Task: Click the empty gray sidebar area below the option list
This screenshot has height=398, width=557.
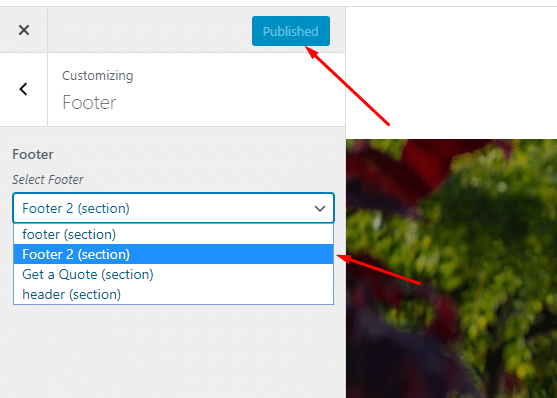Action: [173, 350]
